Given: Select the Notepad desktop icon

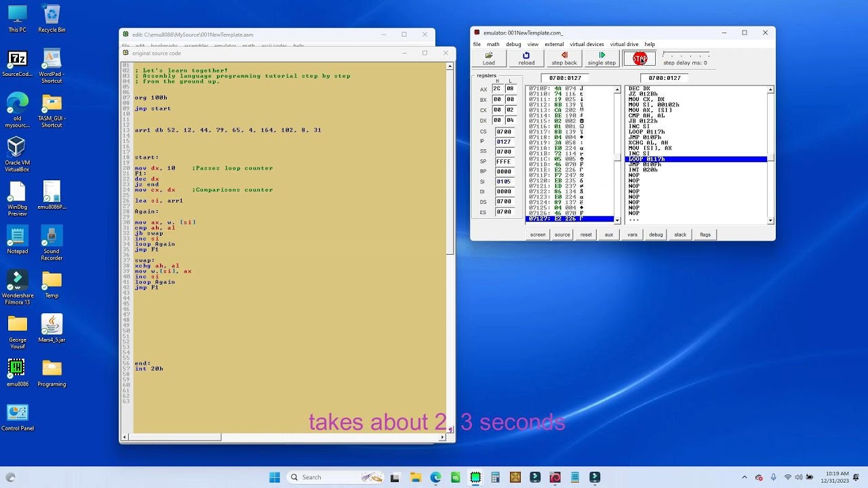Looking at the screenshot, I should pos(17,241).
